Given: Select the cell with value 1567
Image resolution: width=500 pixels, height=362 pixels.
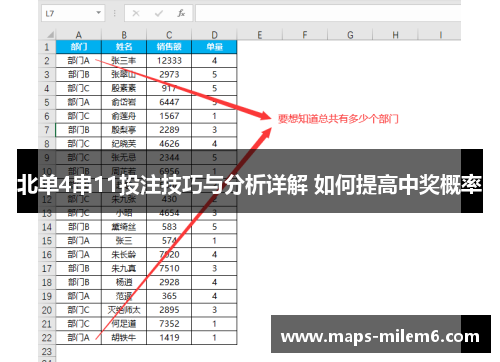Looking at the screenshot, I should pyautogui.click(x=169, y=116).
